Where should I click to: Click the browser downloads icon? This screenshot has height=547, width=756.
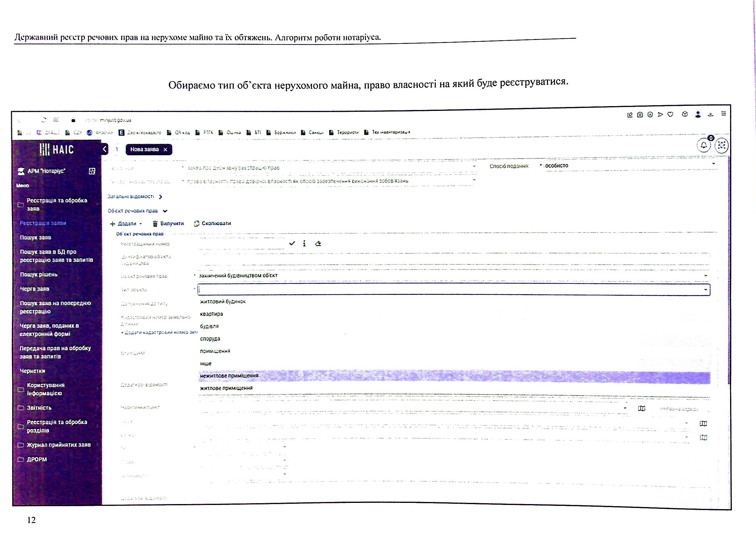point(710,114)
